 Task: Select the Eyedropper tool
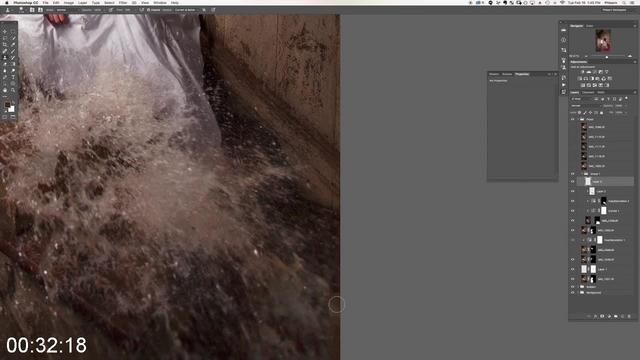pos(13,44)
